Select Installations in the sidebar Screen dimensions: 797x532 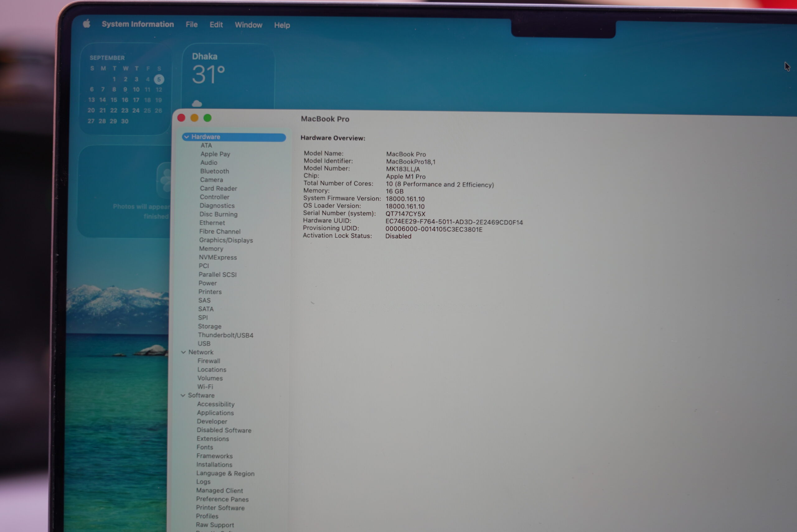(x=214, y=464)
